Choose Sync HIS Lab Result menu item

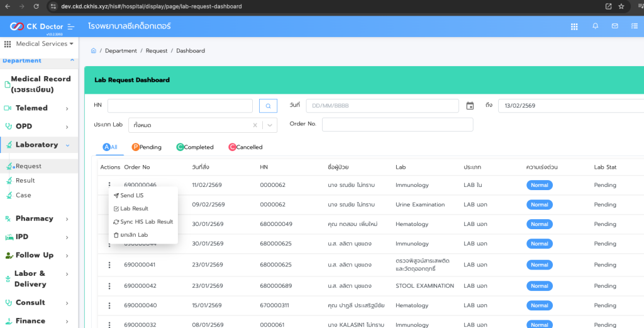click(x=146, y=222)
